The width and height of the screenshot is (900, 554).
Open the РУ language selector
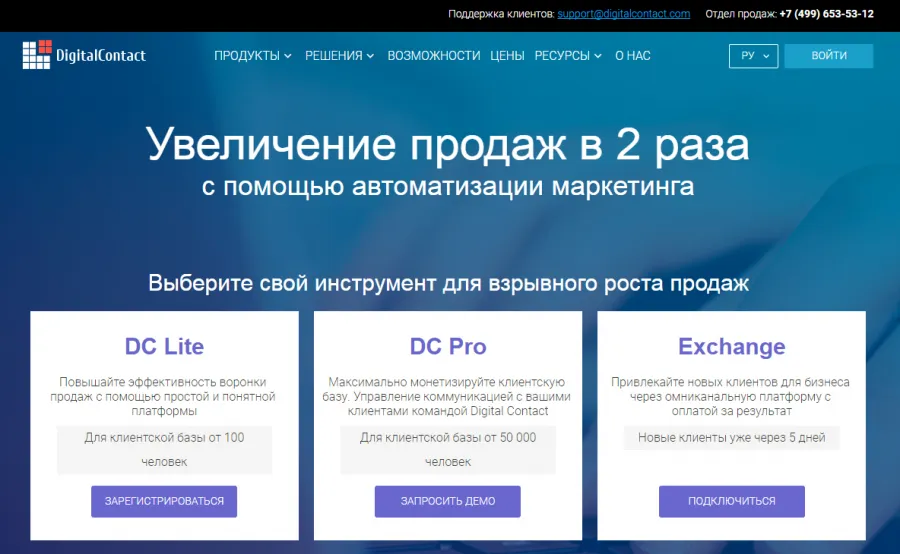click(753, 56)
